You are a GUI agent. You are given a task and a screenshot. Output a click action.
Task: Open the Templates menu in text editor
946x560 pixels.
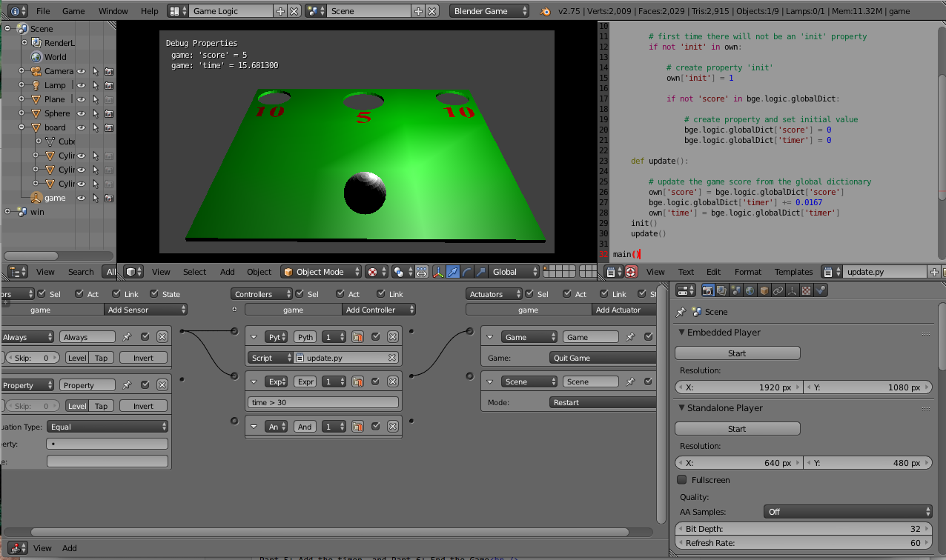click(793, 272)
